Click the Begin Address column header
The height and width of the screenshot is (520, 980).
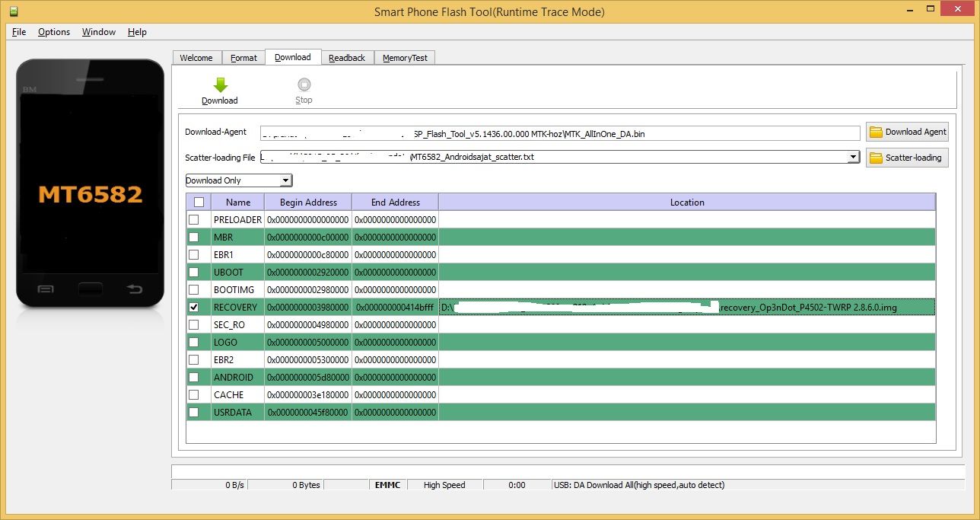308,203
